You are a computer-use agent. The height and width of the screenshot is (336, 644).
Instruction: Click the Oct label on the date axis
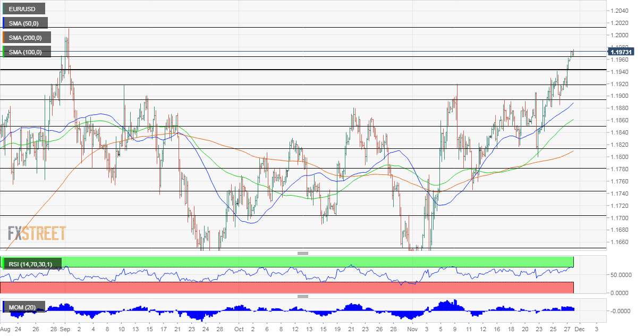[x=238, y=330]
